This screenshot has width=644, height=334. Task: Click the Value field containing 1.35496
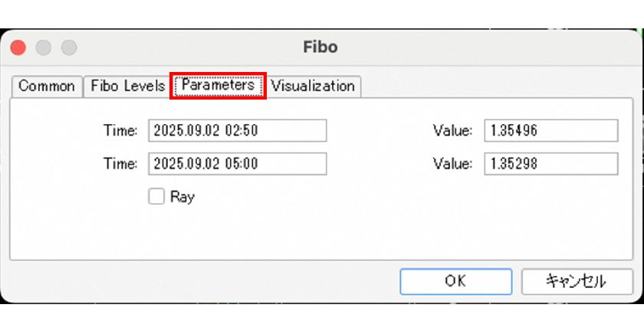[x=550, y=131]
